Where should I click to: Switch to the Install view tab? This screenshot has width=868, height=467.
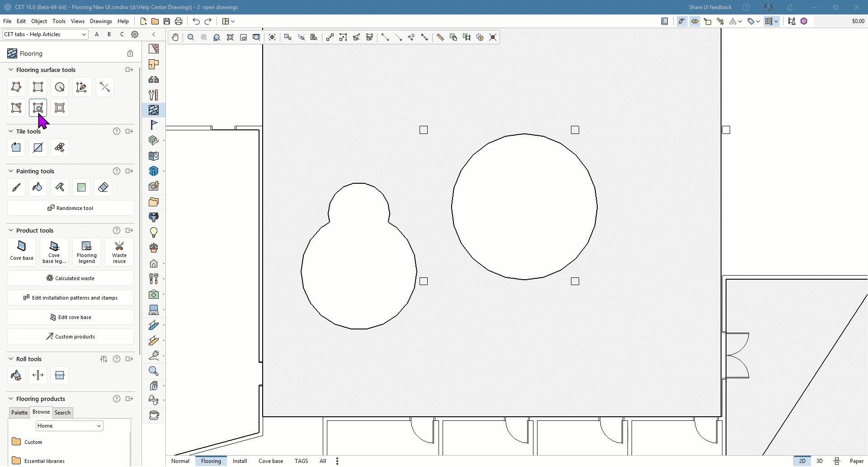click(x=240, y=461)
